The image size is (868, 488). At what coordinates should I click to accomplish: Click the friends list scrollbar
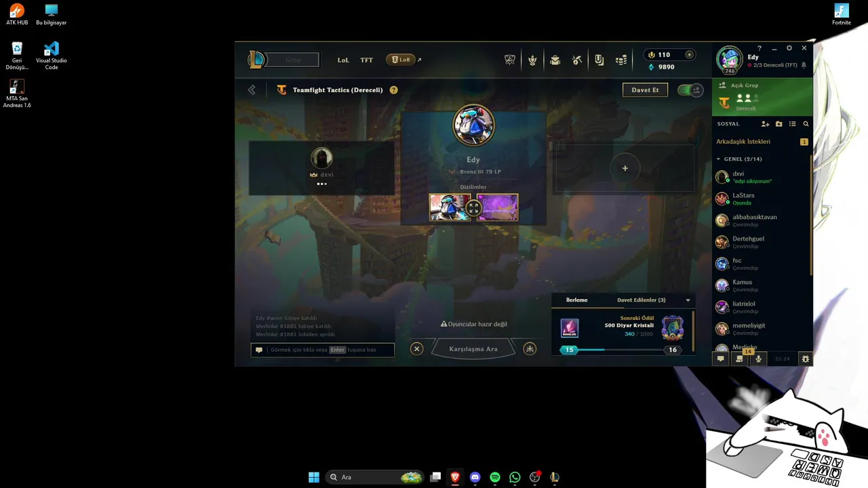point(811,215)
